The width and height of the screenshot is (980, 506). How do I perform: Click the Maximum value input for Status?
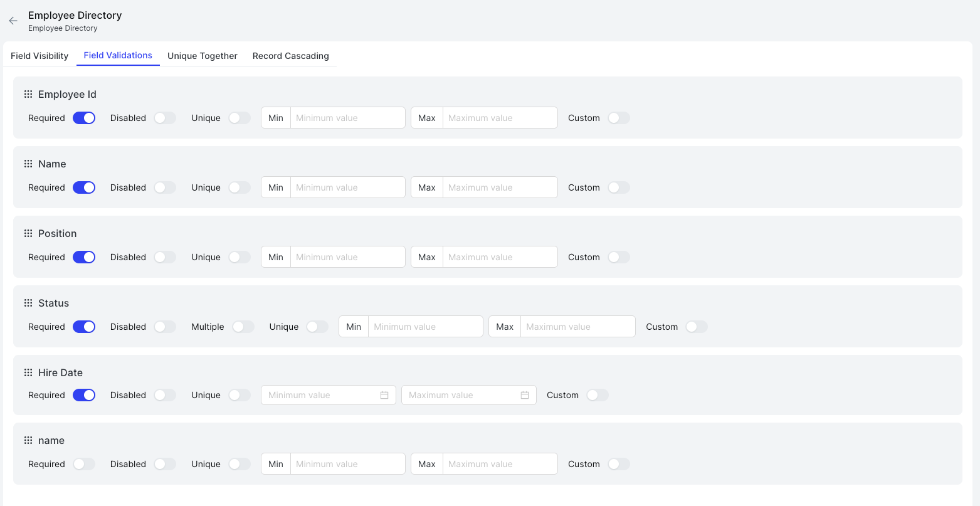tap(576, 326)
